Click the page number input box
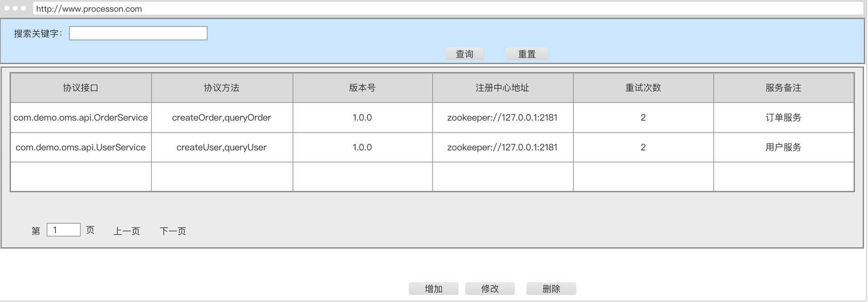 (64, 230)
